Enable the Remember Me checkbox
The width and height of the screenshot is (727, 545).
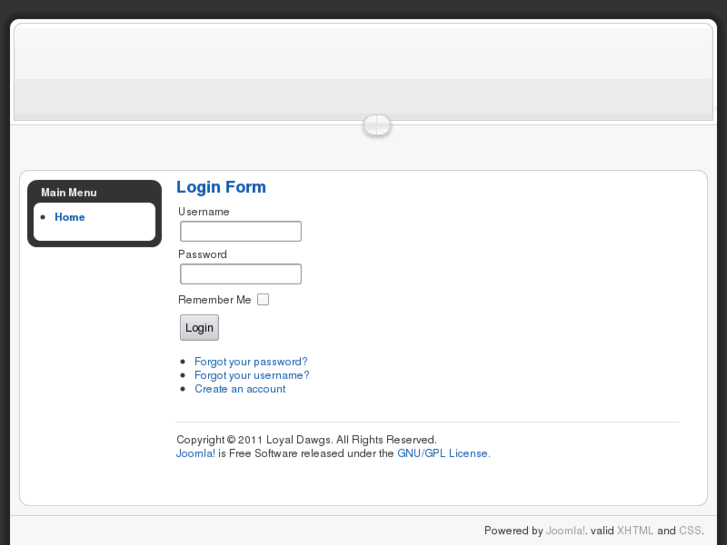pos(263,299)
